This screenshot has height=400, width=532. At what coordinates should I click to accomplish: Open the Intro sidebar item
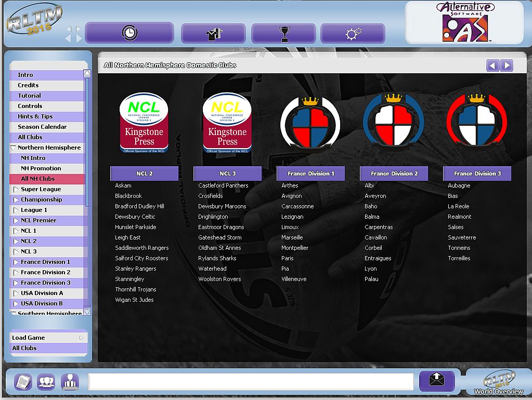pyautogui.click(x=46, y=75)
